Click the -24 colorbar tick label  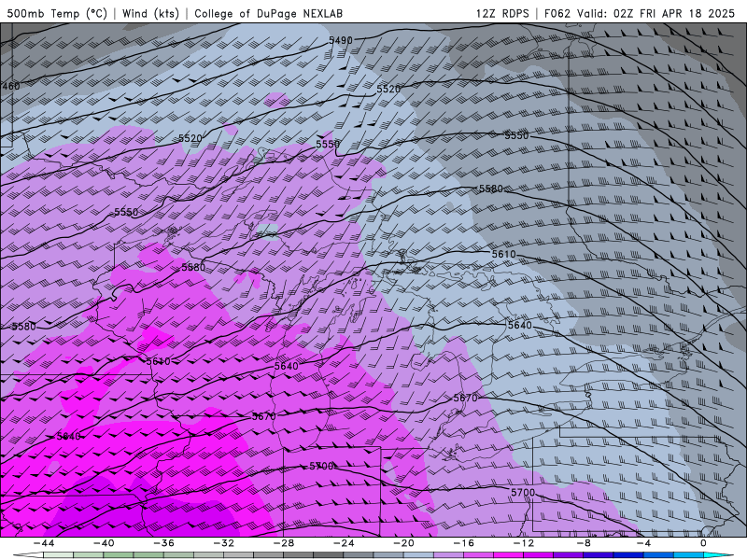pyautogui.click(x=344, y=543)
